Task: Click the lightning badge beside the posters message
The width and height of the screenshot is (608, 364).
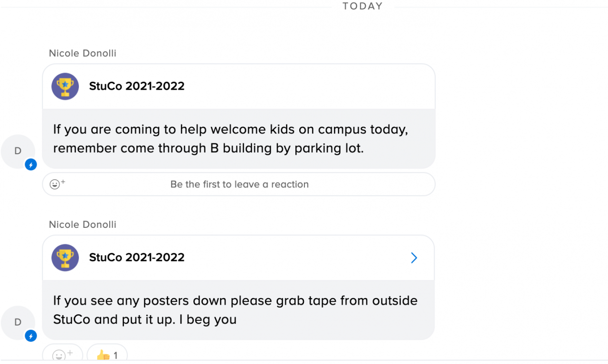Action: [x=31, y=336]
